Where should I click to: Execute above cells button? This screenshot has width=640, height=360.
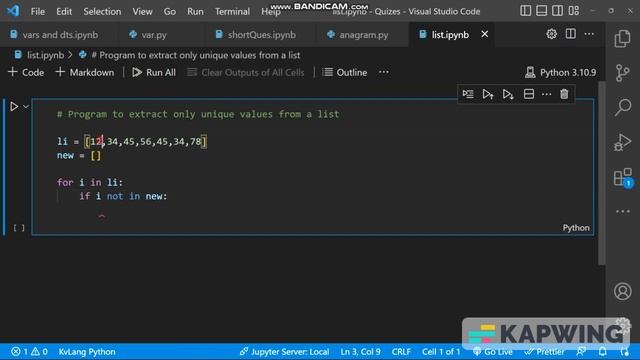click(x=488, y=94)
